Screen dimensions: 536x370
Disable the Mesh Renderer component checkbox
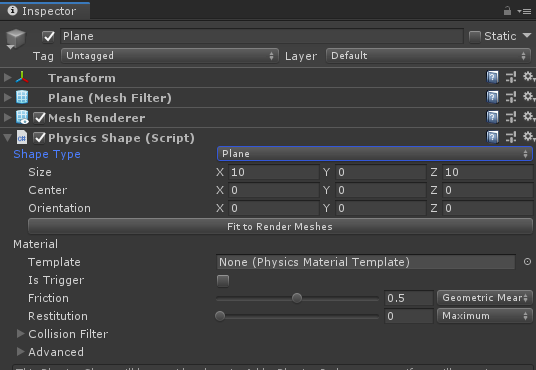tap(40, 118)
